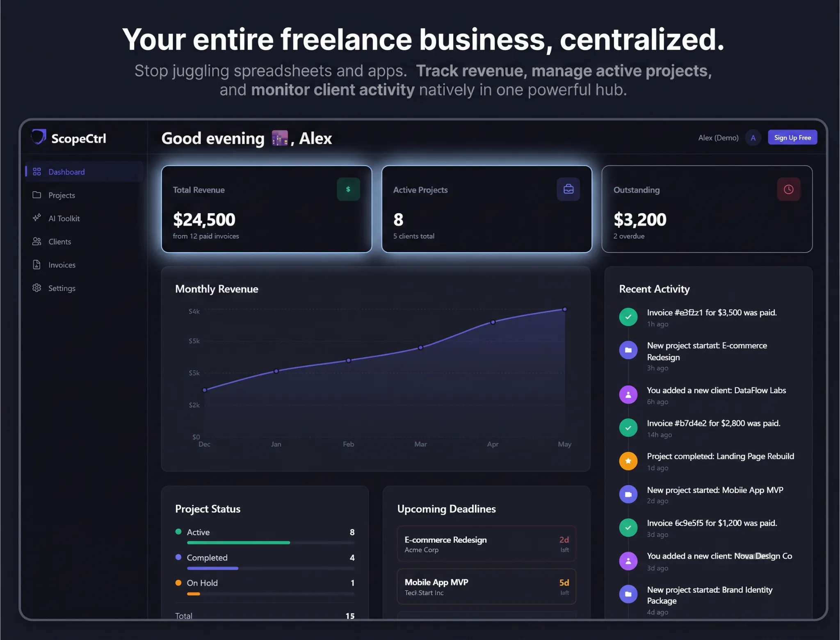840x640 pixels.
Task: Click the 'Upcoming Deadlines' heading
Action: click(x=446, y=509)
